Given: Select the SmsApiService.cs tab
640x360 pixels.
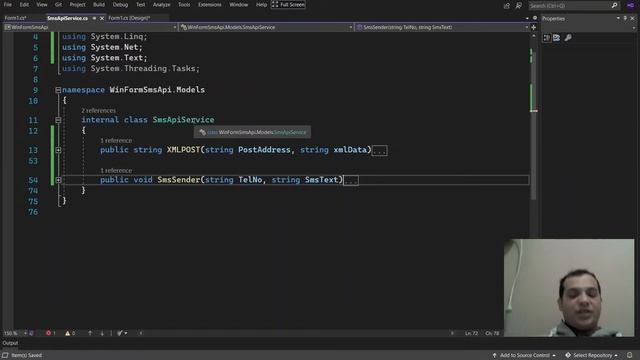Looking at the screenshot, I should click(x=67, y=18).
